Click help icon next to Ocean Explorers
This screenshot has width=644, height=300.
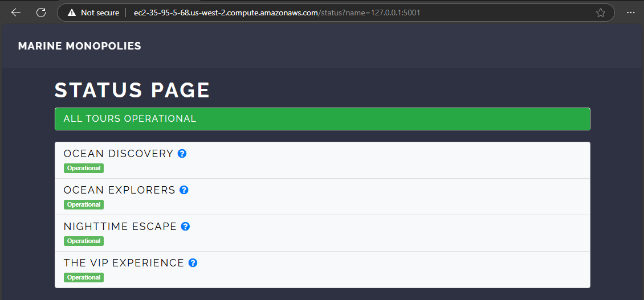click(184, 190)
